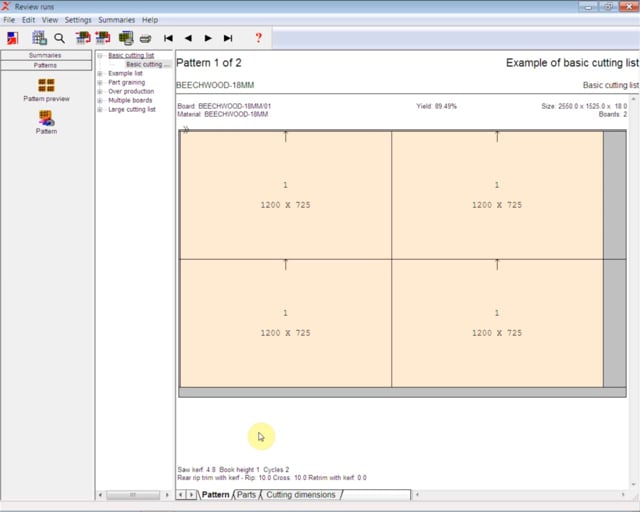
Task: Click the Board BEECHWOOD-18MM/01 text
Action: (x=224, y=106)
